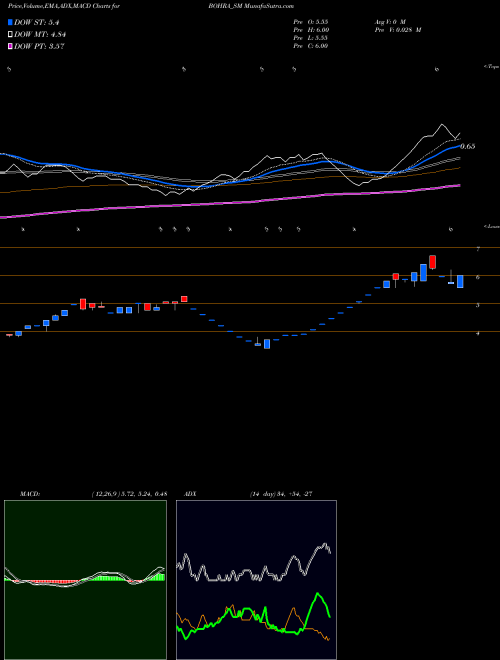Select the 'DOW ST: 5.4' legend text
This screenshot has height=660, width=500.
(36, 23)
